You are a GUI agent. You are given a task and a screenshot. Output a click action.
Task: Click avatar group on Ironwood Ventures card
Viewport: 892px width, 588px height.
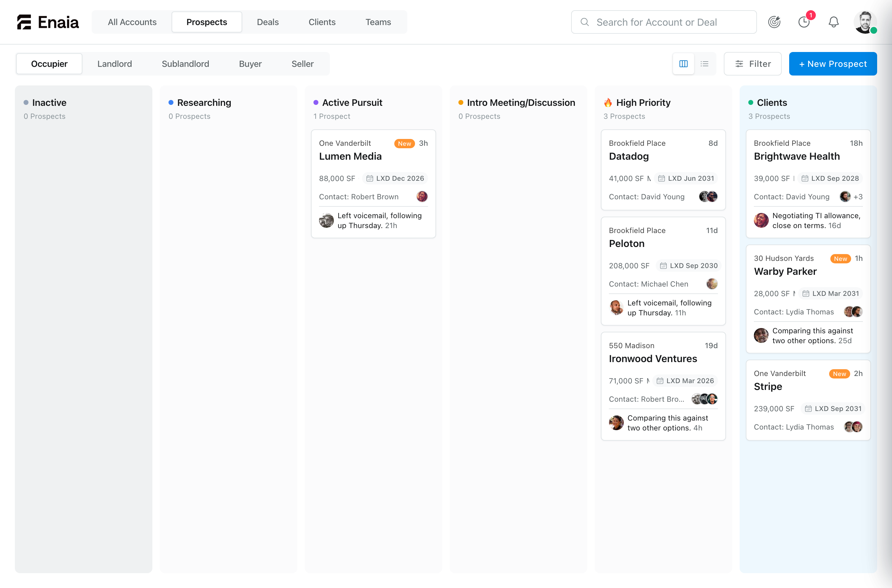coord(704,399)
